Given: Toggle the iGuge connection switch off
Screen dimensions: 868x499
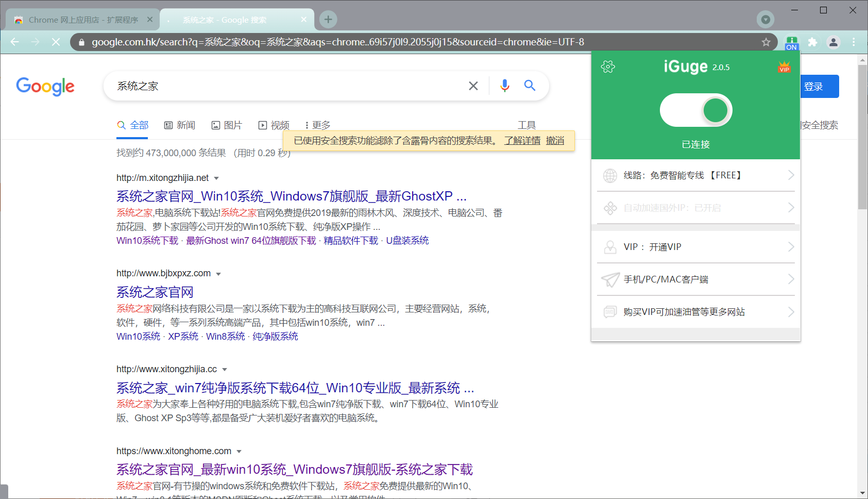Looking at the screenshot, I should pyautogui.click(x=696, y=110).
